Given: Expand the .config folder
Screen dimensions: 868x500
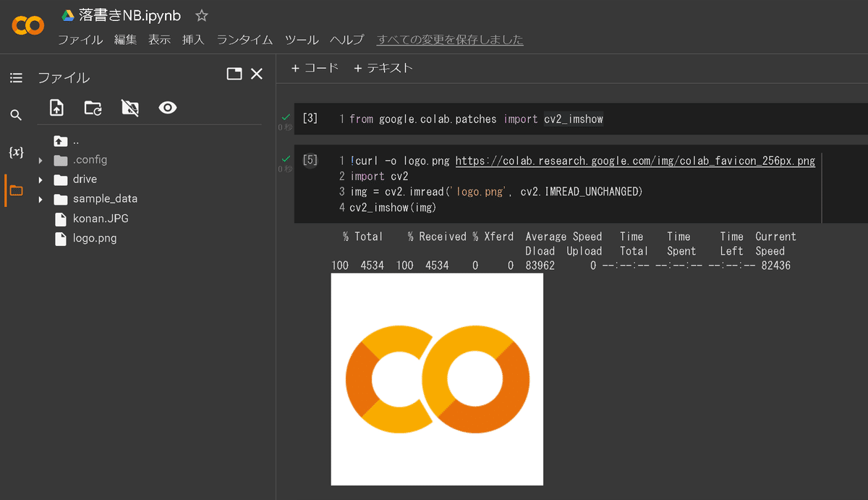Looking at the screenshot, I should pos(41,160).
